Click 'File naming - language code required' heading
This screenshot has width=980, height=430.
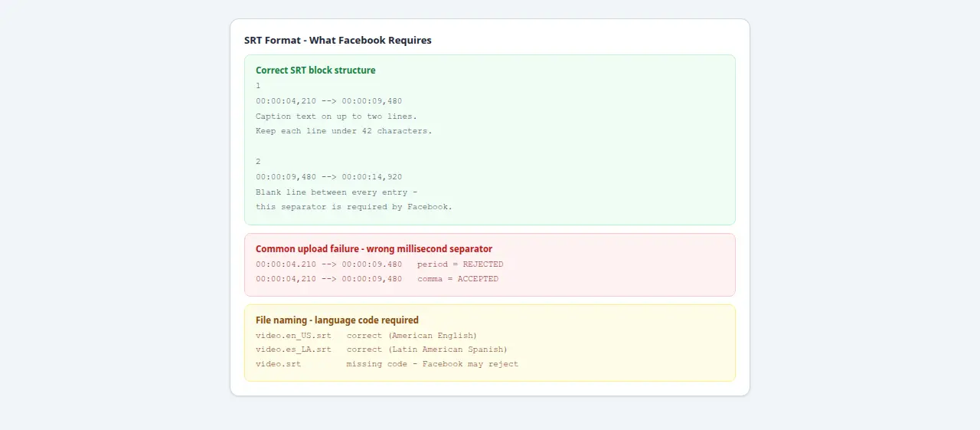[x=337, y=320]
